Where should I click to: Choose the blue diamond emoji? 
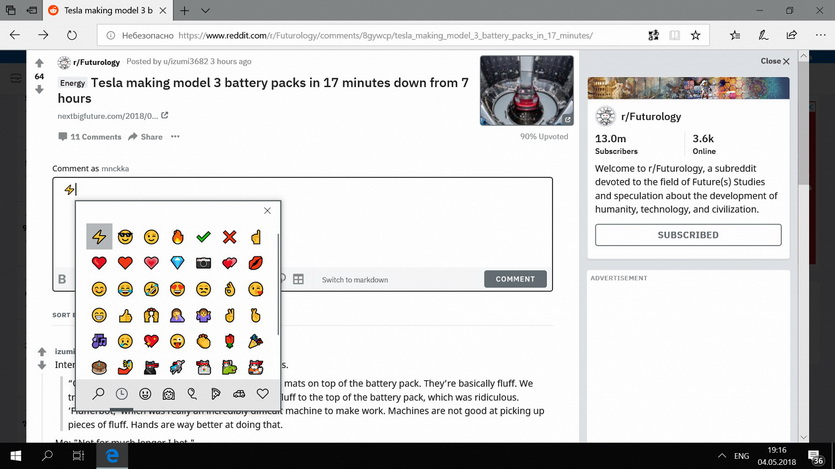[x=177, y=262]
